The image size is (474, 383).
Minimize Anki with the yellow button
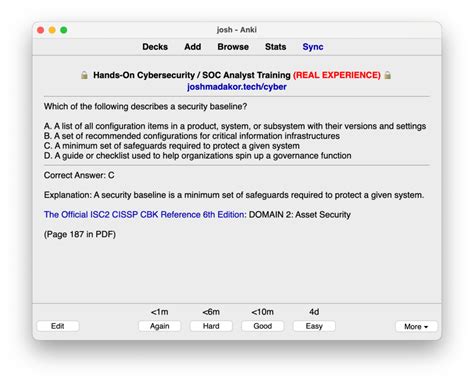coord(52,30)
